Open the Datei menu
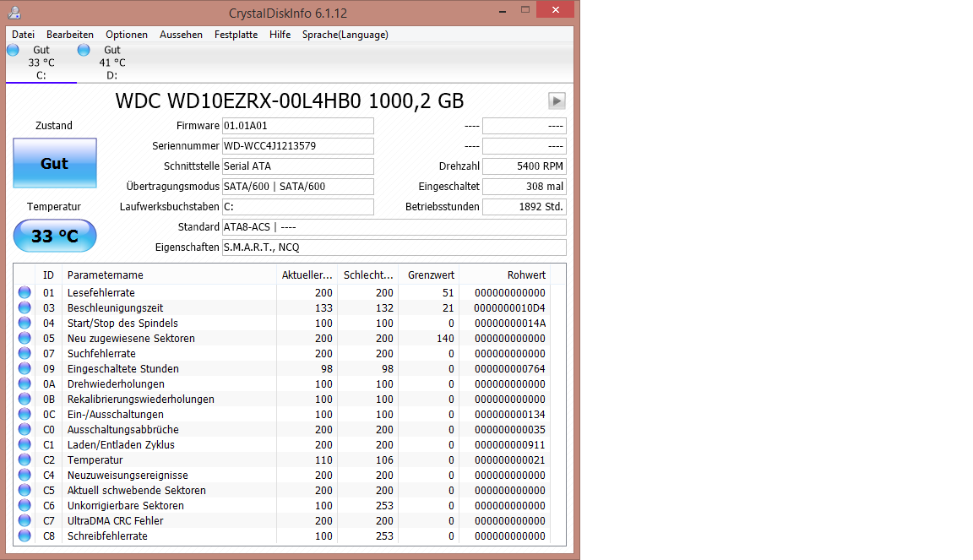The image size is (973, 560). click(x=23, y=35)
